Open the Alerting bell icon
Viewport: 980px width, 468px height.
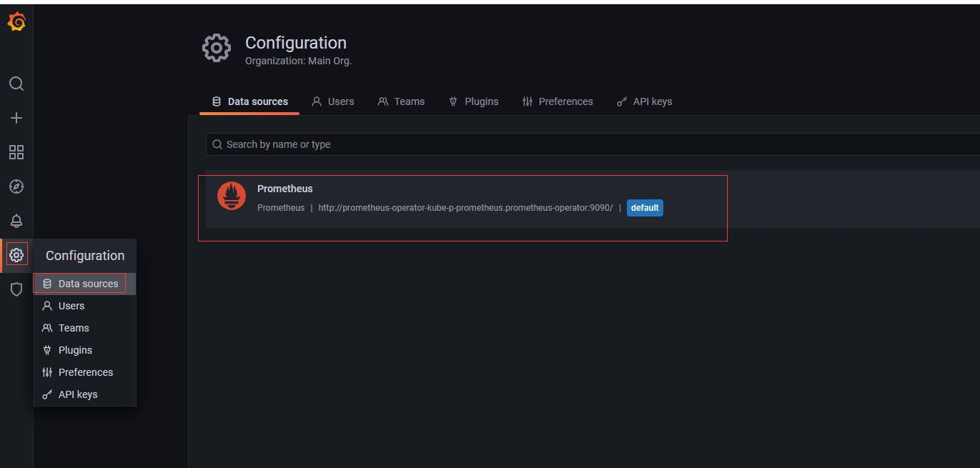tap(16, 221)
